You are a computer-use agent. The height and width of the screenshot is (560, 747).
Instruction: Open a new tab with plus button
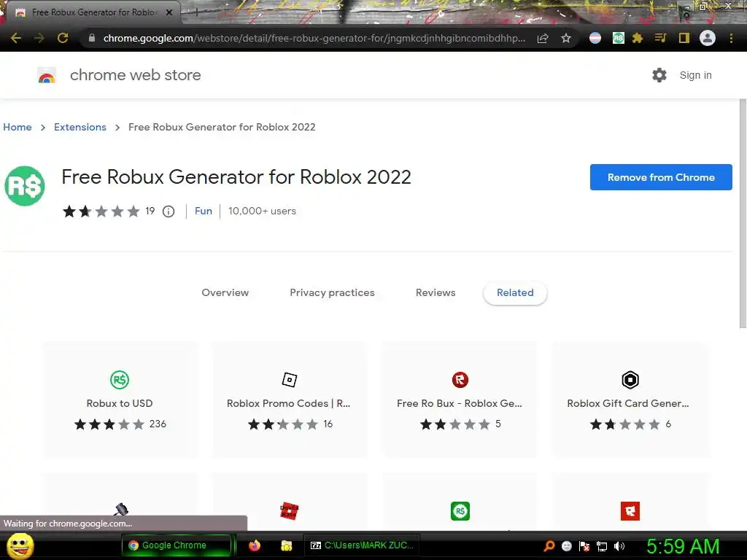(196, 13)
